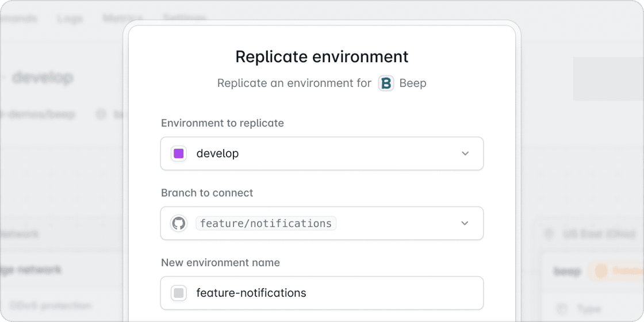Screen dimensions: 644x322
Task: Switch to the Logs tab
Action: [x=70, y=18]
